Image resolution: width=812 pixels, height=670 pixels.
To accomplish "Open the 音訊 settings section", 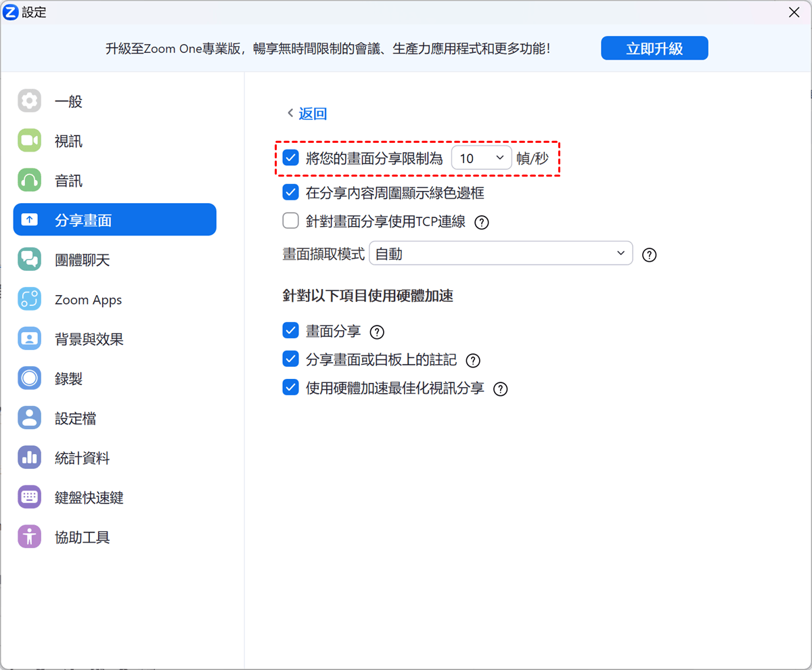I will 115,181.
